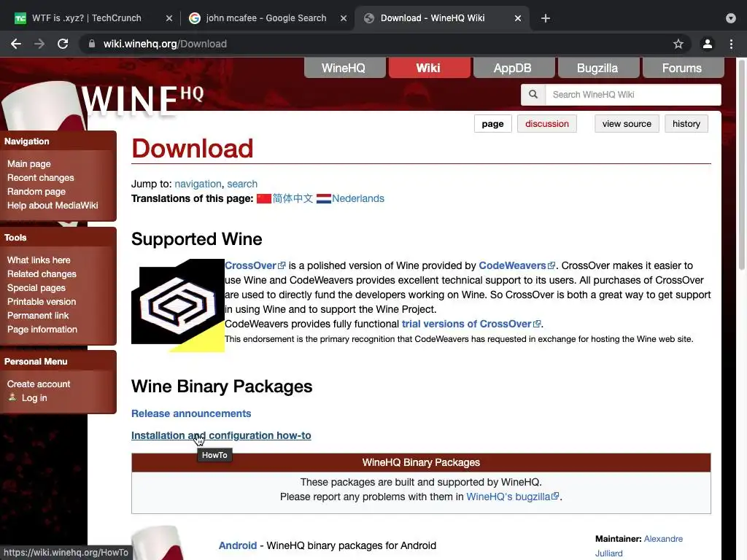
Task: Open Random page link
Action: (x=36, y=192)
